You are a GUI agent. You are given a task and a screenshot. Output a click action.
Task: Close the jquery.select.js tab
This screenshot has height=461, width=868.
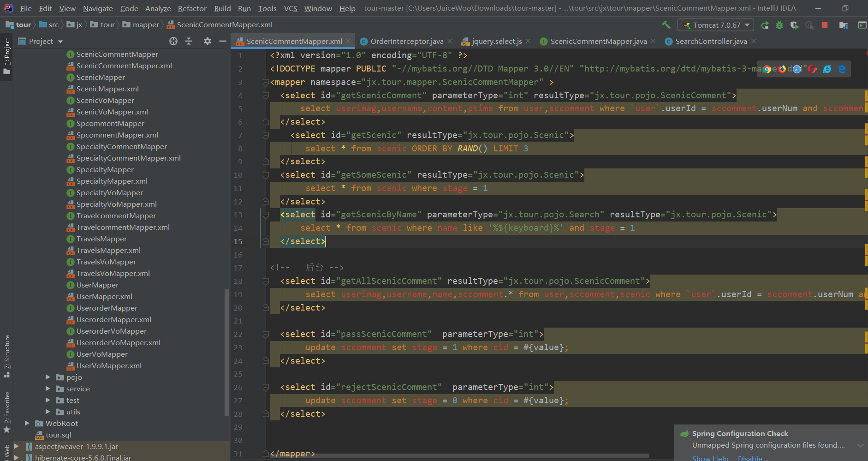(528, 41)
